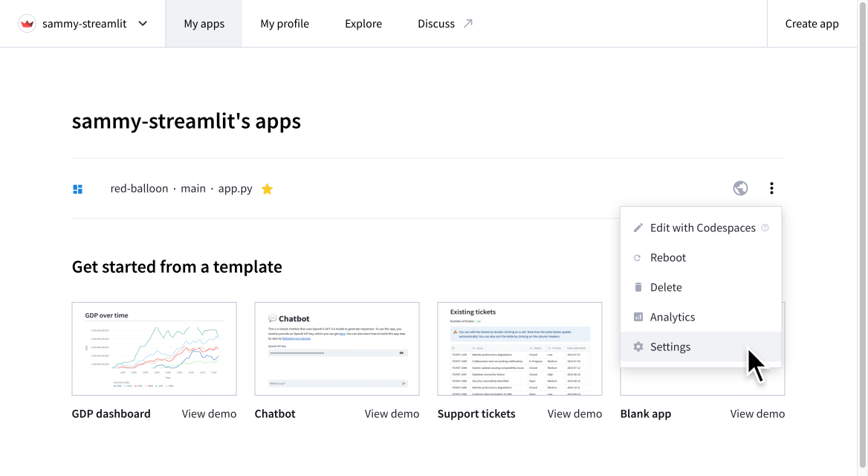
Task: Click the chart icon beside Analytics
Action: (638, 317)
